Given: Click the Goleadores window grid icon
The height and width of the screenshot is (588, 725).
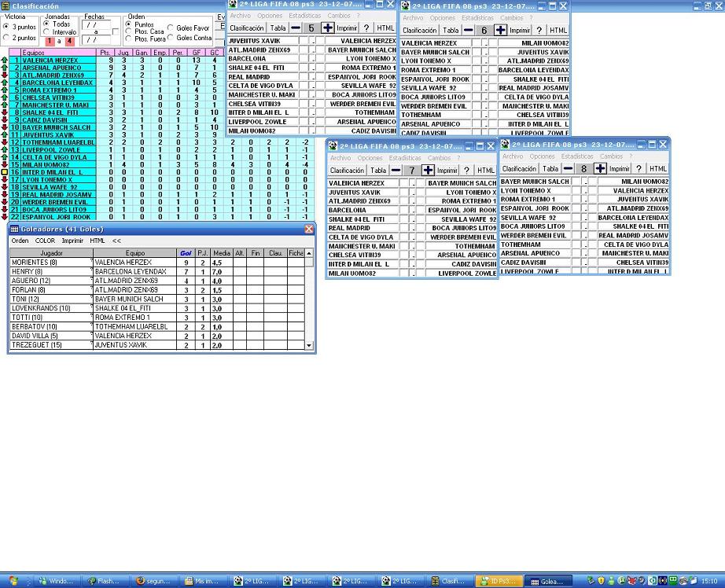Looking at the screenshot, I should [14, 229].
